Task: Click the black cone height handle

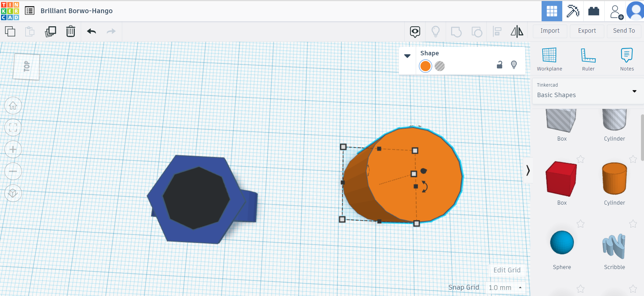Action: (423, 171)
